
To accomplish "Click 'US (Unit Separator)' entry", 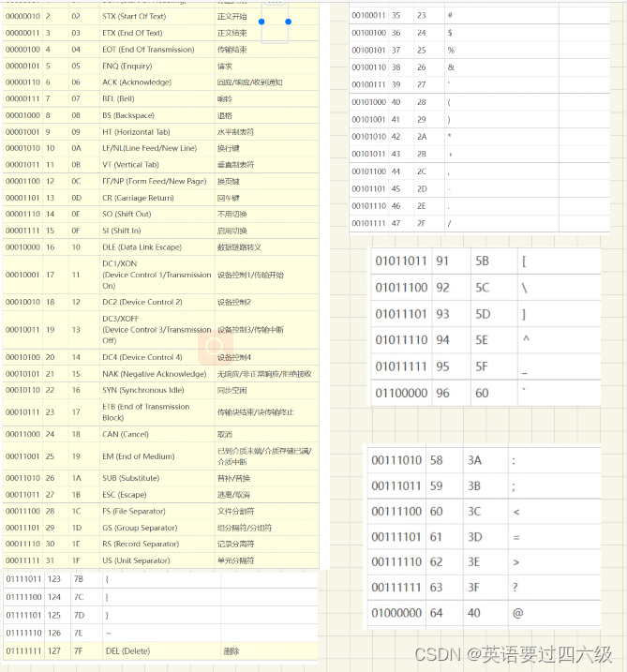I will coord(136,561).
